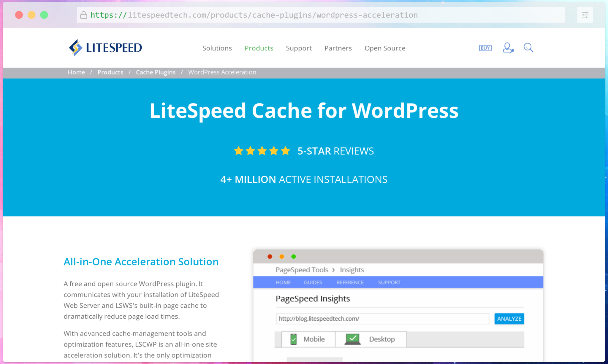Maximize browser with green button
The width and height of the screenshot is (608, 364).
[44, 15]
